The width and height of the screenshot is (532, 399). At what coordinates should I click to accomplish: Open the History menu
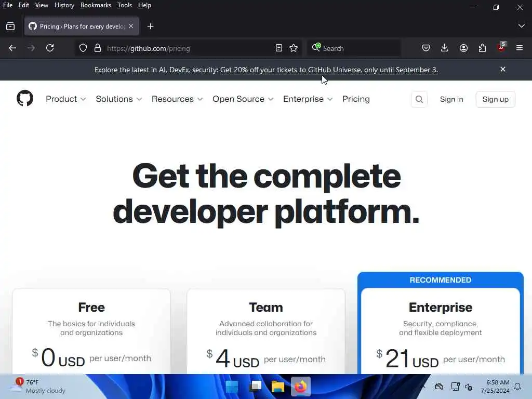[x=64, y=5]
